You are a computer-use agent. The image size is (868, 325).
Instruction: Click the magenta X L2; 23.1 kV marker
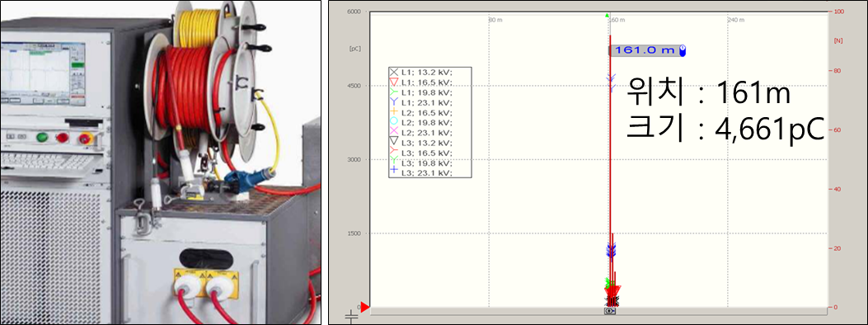pos(393,132)
